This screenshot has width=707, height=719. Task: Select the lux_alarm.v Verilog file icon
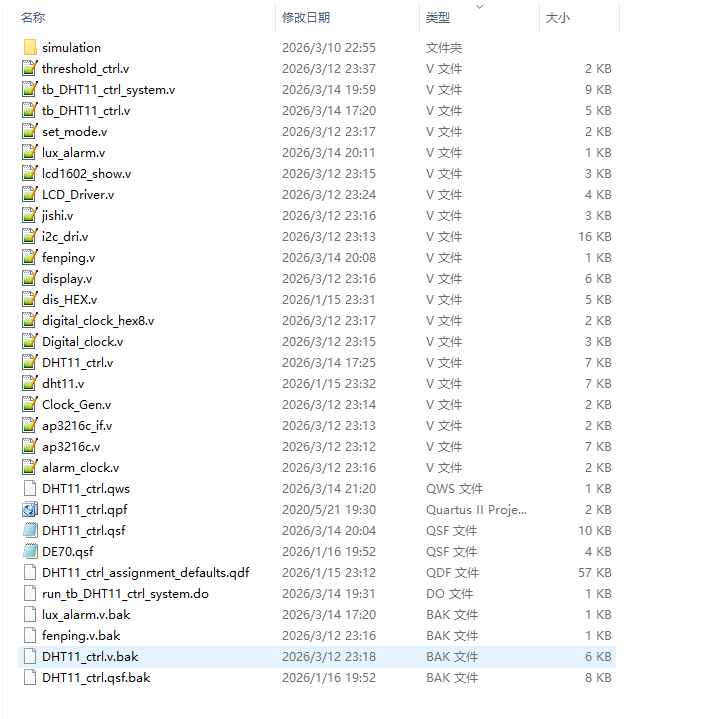click(30, 152)
